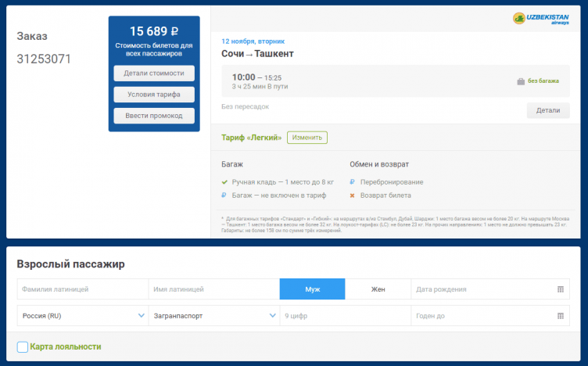Image resolution: width=588 pixels, height=366 pixels.
Task: Click the 'Взрослый пассажир' heading
Action: point(70,264)
